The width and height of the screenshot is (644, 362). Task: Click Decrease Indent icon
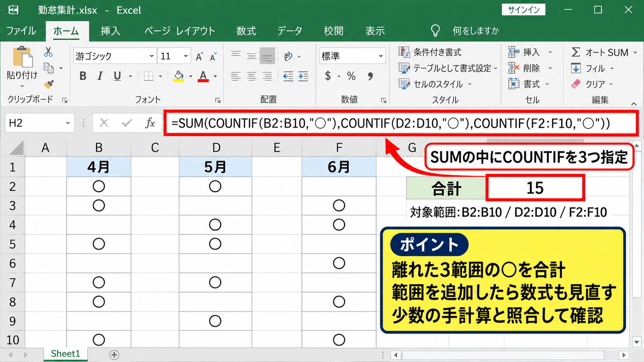coord(288,76)
